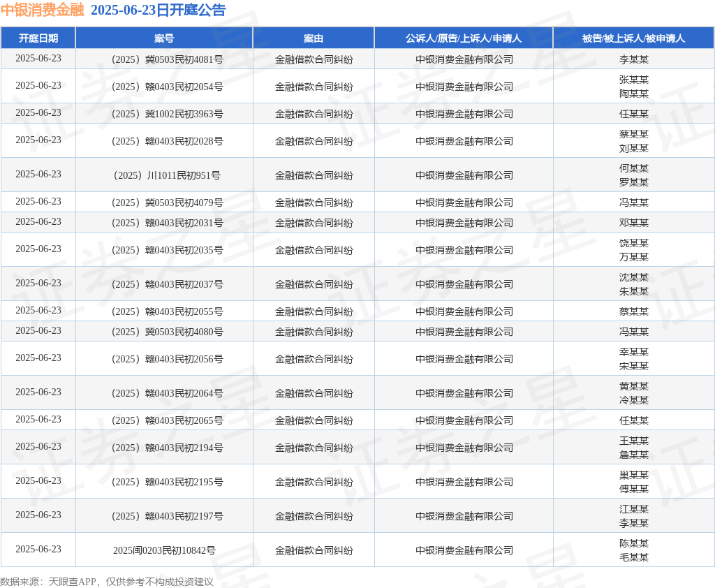Click 金融借款合同纠纷 in the 赣0403民初2197号 row

pyautogui.click(x=314, y=516)
